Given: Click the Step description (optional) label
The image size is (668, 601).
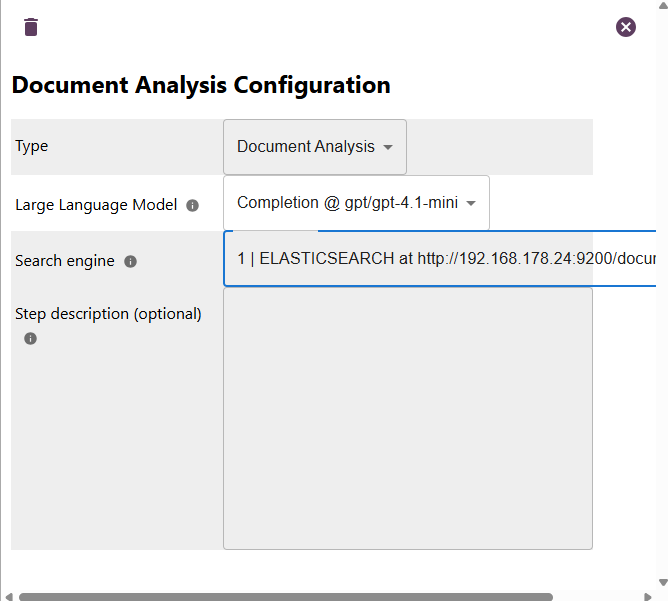Looking at the screenshot, I should pos(108,314).
